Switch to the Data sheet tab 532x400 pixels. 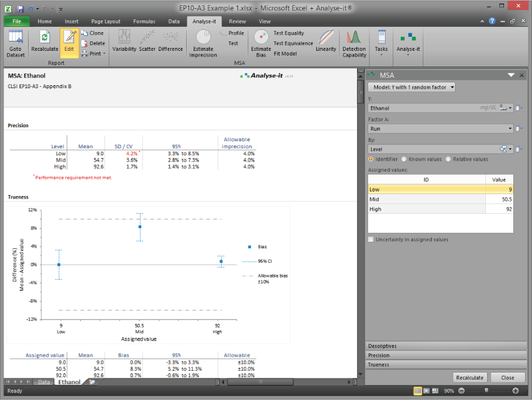click(44, 382)
